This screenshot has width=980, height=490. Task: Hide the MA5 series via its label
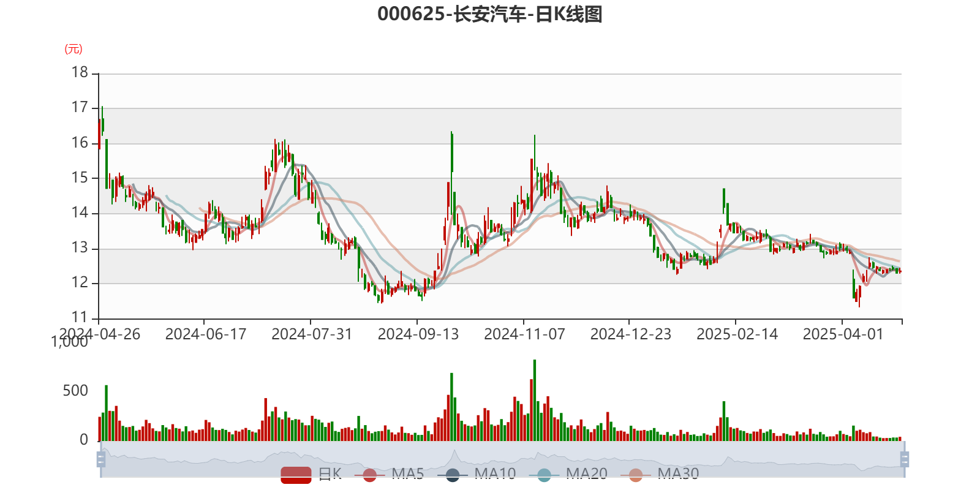tap(407, 473)
